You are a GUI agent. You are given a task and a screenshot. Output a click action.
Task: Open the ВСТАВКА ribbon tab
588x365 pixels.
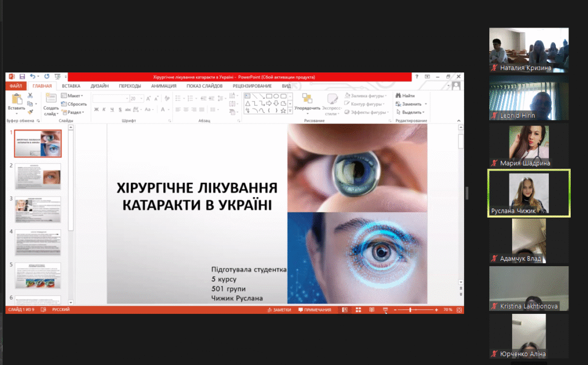click(71, 86)
